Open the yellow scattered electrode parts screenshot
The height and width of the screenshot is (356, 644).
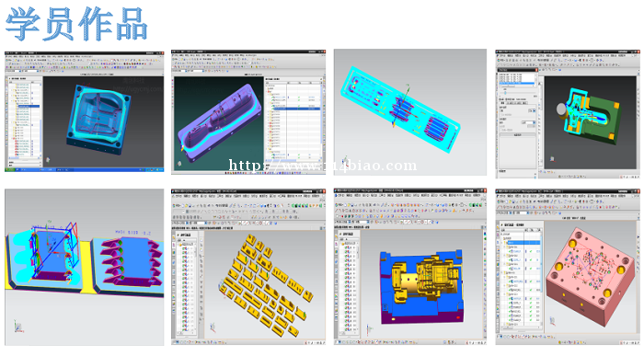coord(248,267)
